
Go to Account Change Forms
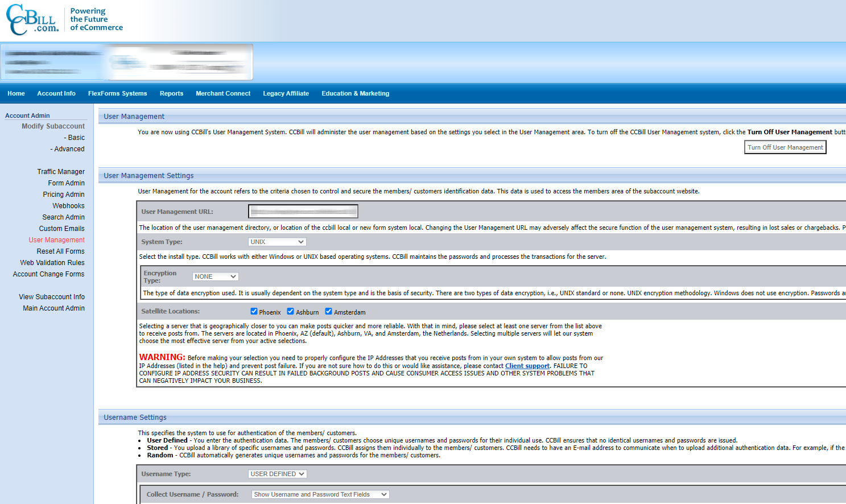(x=48, y=274)
